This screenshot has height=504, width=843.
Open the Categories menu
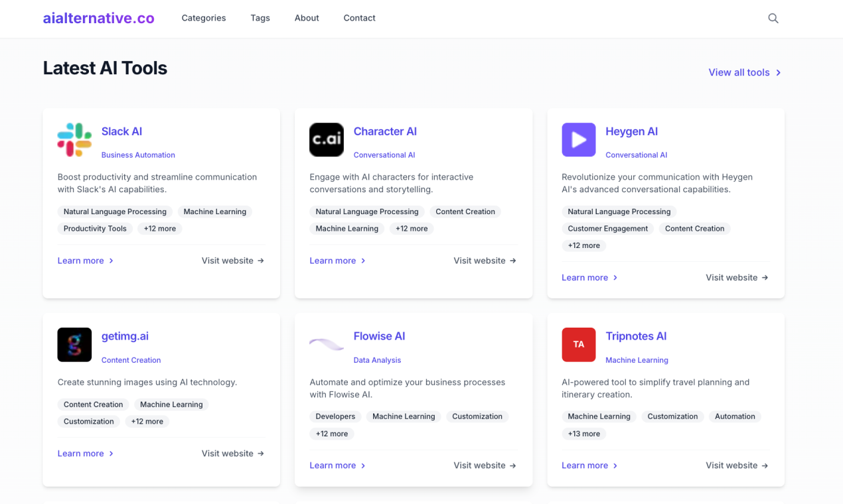point(204,18)
